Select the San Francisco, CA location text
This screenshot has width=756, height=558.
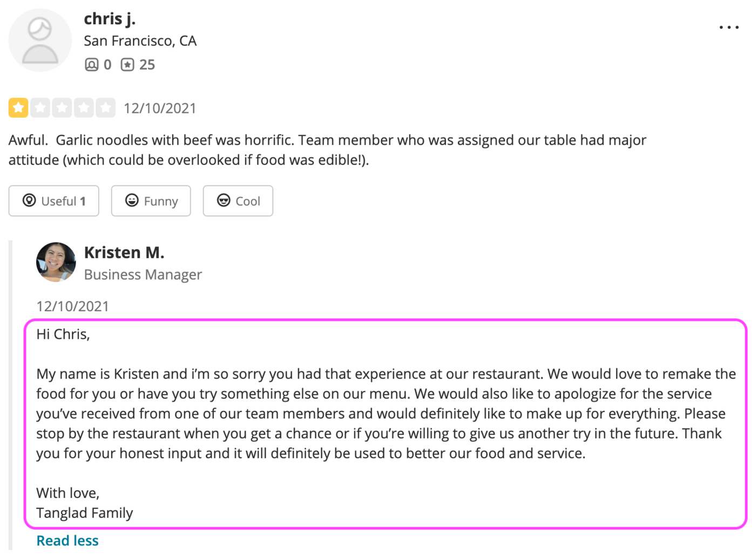click(140, 41)
